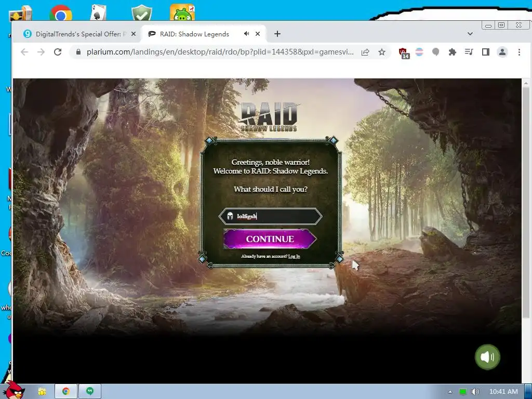Screen dimensions: 532x399
Task: Share this page icon
Action: (x=365, y=52)
